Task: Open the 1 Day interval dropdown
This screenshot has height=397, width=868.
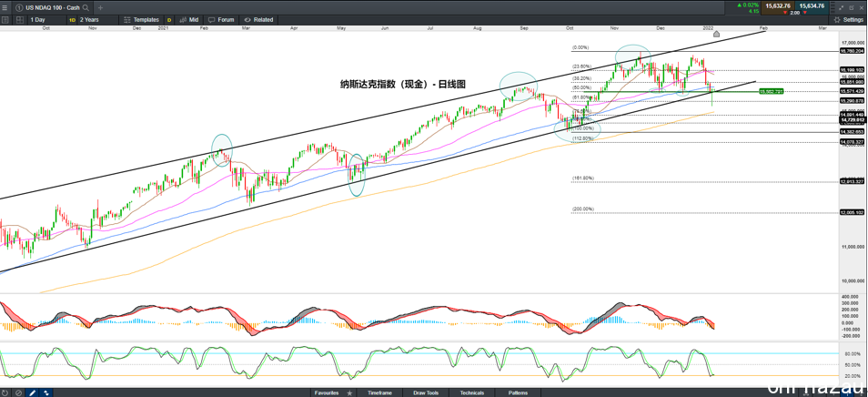Action: [x=45, y=19]
